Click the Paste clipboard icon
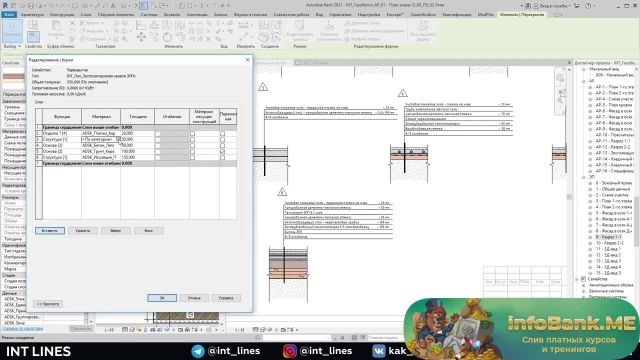 point(56,30)
